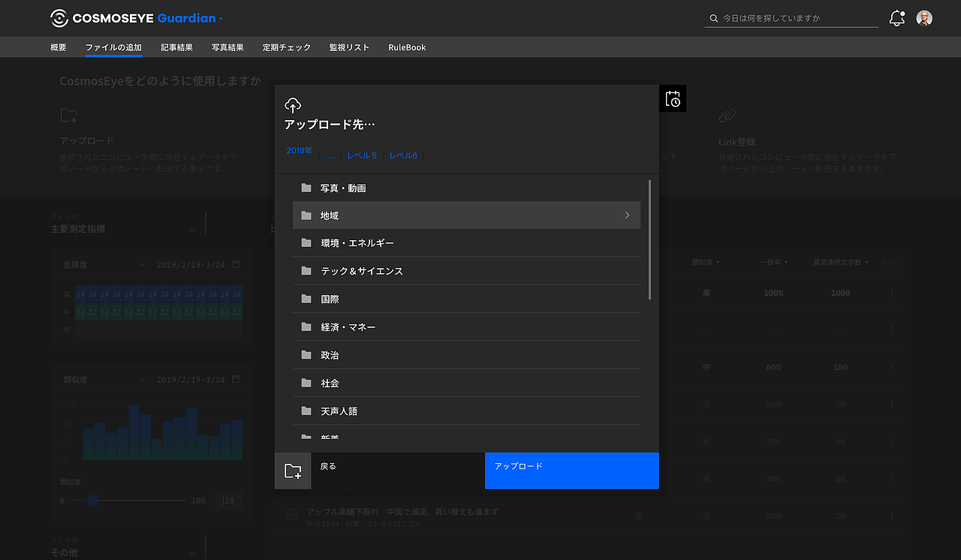Open the scheduled upload calendar-clock icon
961x560 pixels.
673,98
